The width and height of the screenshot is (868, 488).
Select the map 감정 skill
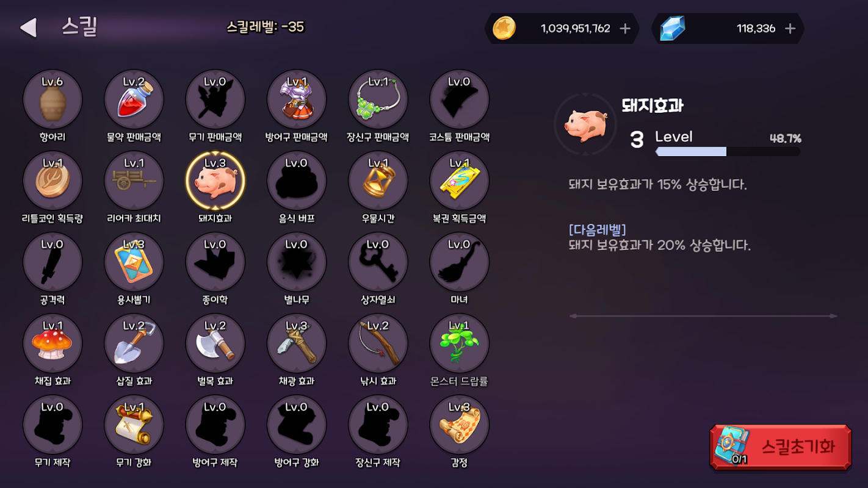459,425
